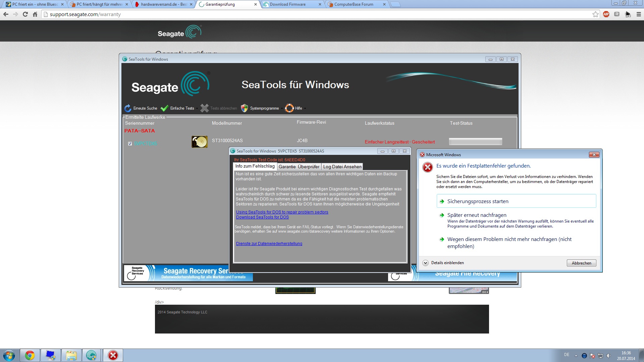Toggle the 5VPCTDX5 drive checkbox
This screenshot has height=362, width=644.
(130, 143)
